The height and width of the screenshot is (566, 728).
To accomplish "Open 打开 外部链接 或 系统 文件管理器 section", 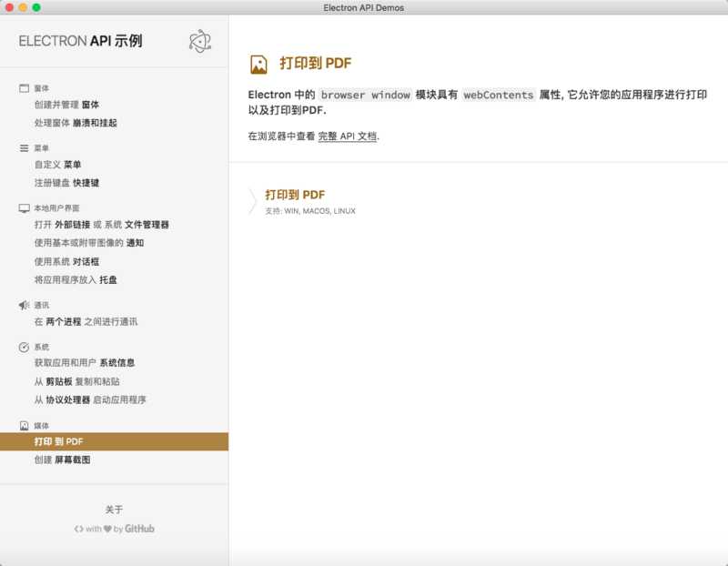I will [102, 225].
